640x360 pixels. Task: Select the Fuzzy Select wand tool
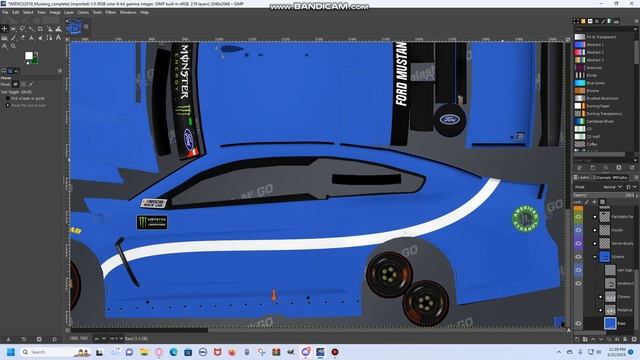click(31, 29)
